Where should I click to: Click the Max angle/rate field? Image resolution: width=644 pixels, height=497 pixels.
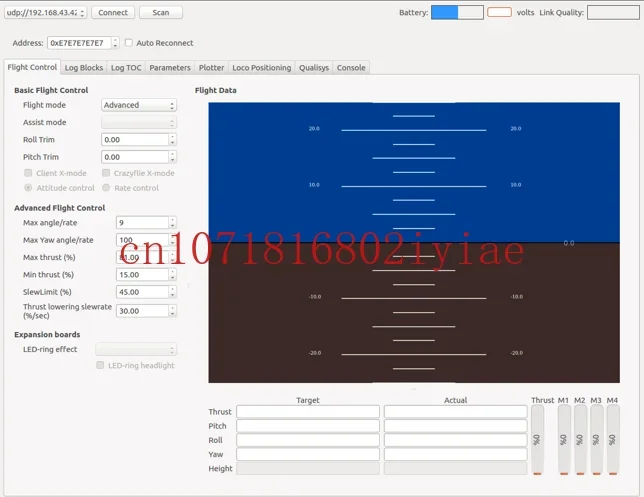coord(142,223)
